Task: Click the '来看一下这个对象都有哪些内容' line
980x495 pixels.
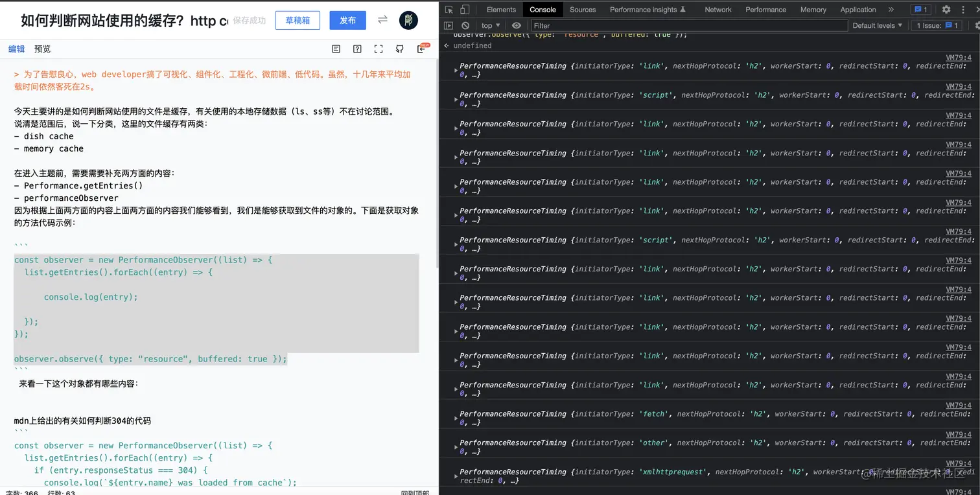Action: click(78, 384)
